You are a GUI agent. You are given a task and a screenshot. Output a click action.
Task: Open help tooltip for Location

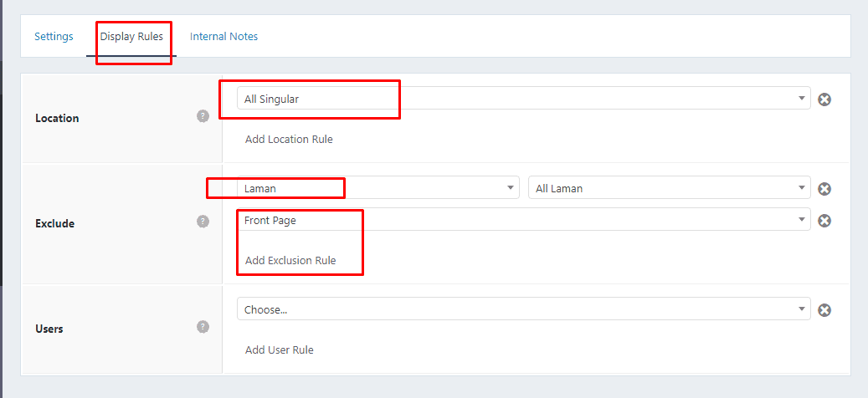(x=203, y=116)
